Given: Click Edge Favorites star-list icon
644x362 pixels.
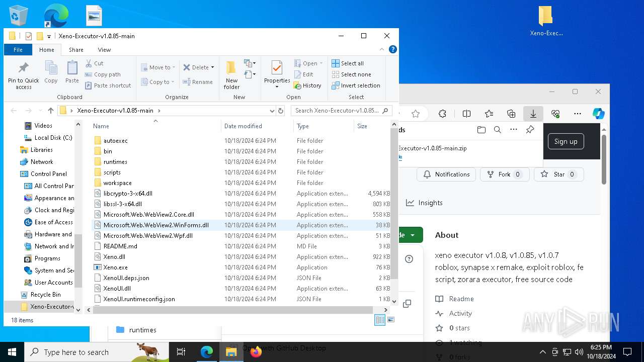Looking at the screenshot, I should pos(489,114).
